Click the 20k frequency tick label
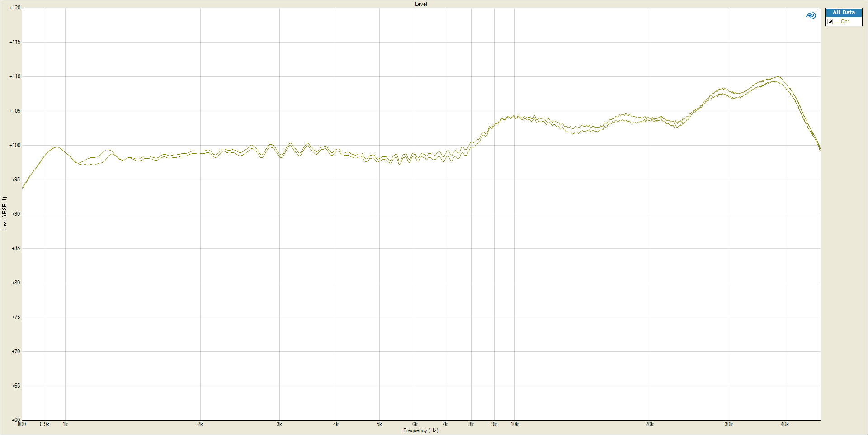868x435 pixels. [x=650, y=424]
